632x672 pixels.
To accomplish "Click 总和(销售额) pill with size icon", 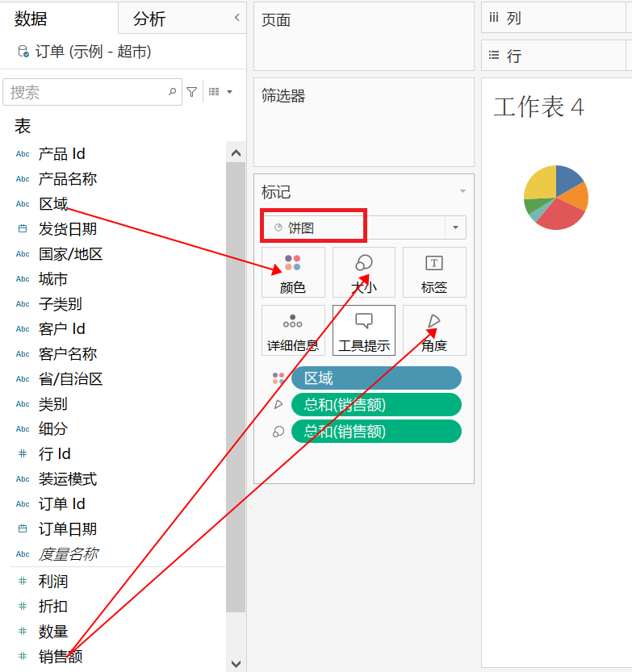I will [376, 431].
